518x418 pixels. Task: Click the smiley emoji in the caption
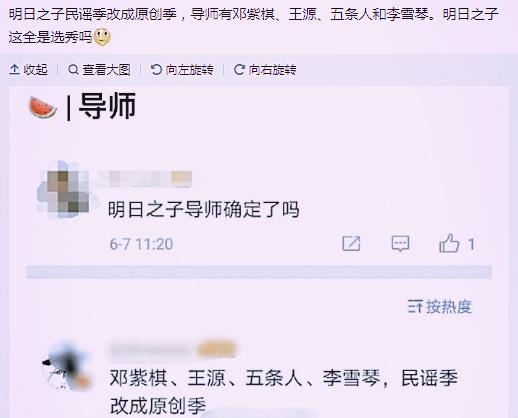click(102, 37)
